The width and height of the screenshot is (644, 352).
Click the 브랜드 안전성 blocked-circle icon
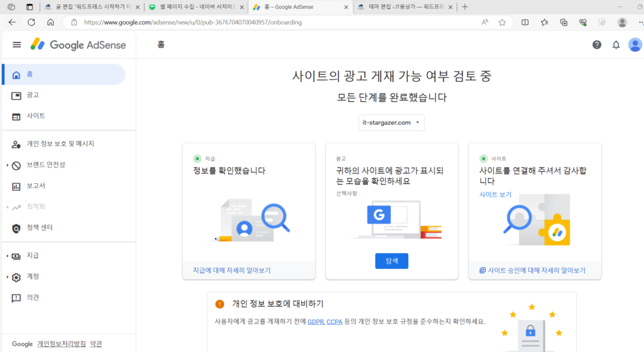point(16,166)
